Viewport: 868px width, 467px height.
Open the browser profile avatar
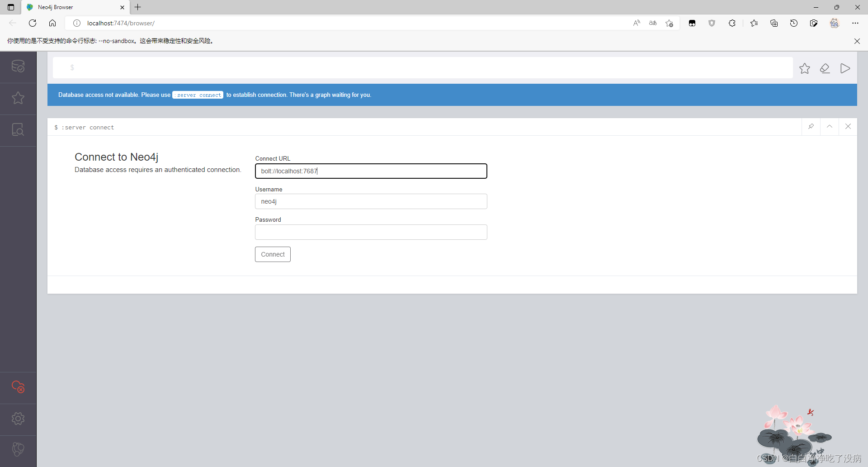click(835, 23)
